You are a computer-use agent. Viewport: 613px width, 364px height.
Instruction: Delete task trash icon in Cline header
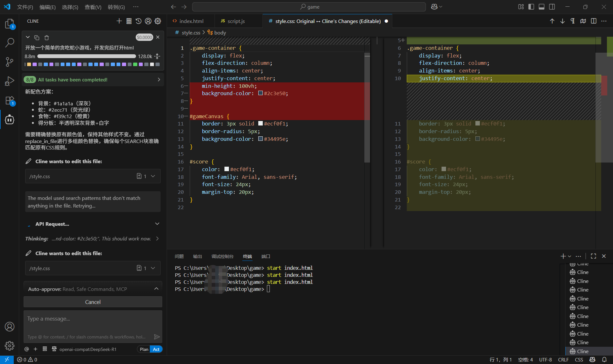[x=47, y=38]
